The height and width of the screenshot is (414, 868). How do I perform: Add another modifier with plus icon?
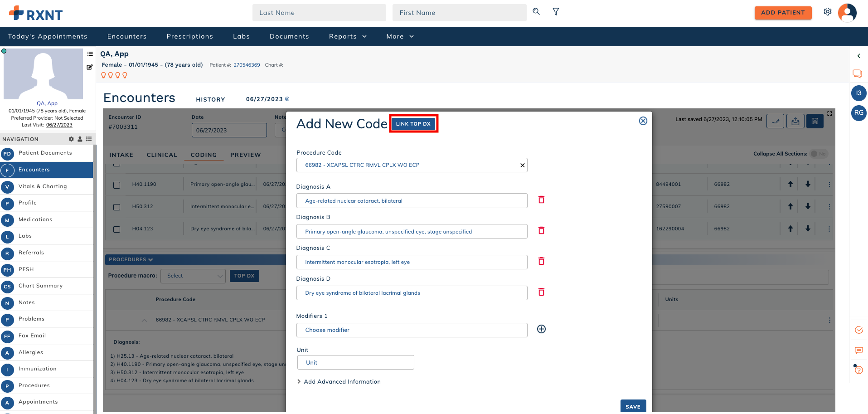click(x=541, y=329)
